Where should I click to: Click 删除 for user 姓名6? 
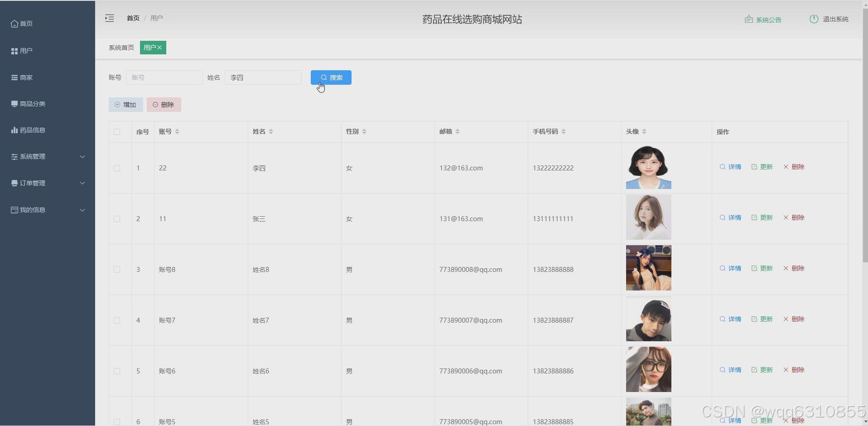click(x=794, y=370)
